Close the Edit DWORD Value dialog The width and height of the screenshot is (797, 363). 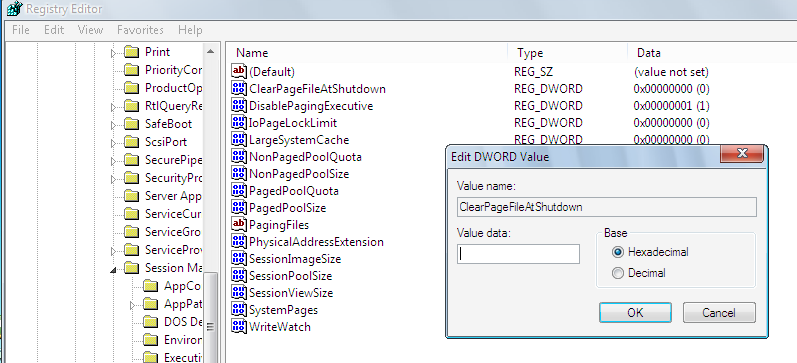[742, 154]
